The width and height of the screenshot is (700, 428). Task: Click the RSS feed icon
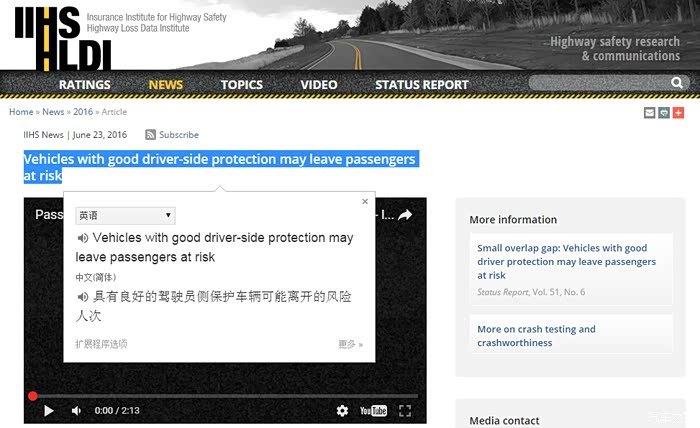150,135
